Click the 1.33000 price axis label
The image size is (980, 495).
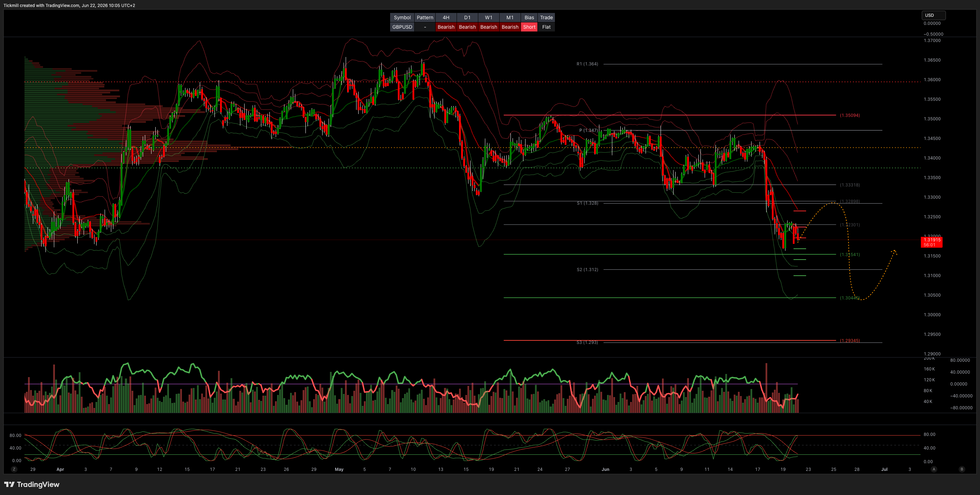point(932,197)
